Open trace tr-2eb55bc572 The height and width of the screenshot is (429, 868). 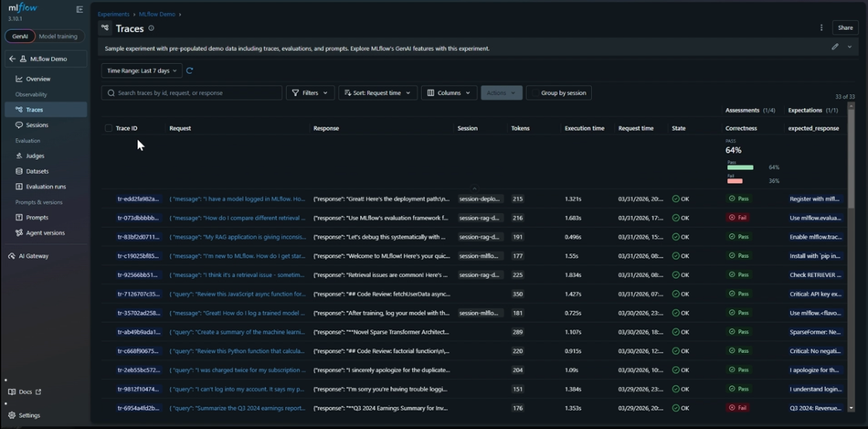click(138, 370)
